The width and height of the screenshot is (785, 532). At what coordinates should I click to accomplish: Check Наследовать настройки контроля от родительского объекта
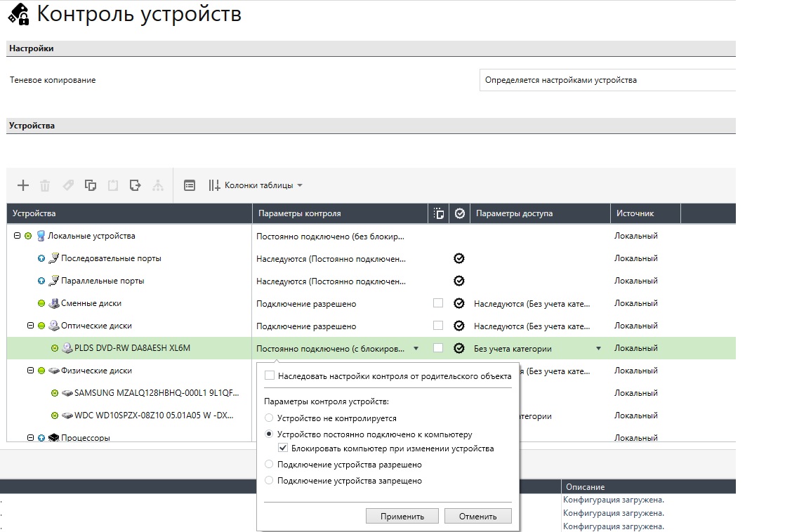click(x=270, y=376)
